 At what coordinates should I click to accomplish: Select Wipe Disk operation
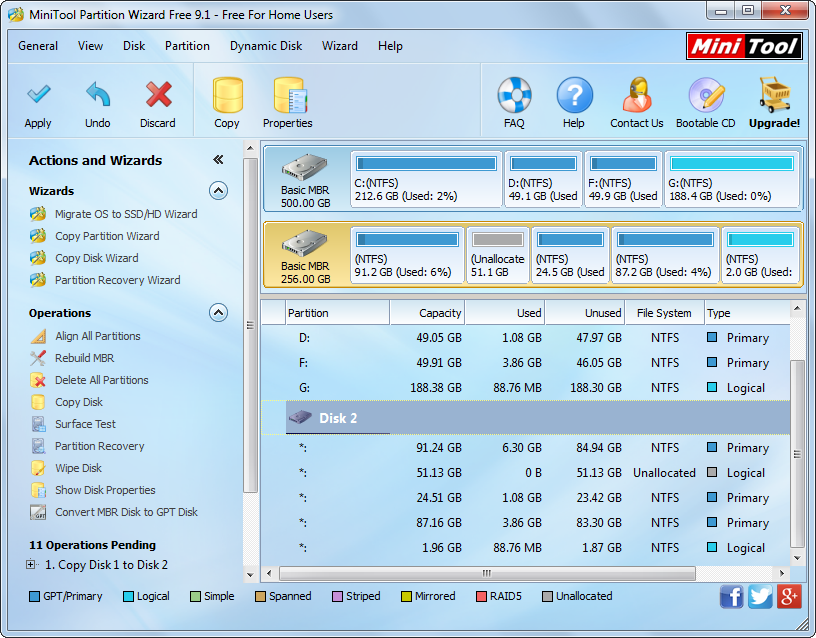coord(78,468)
